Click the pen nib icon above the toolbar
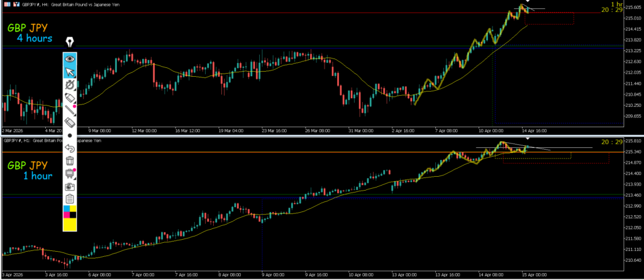Screen dimensions: 644x280 point(70,43)
